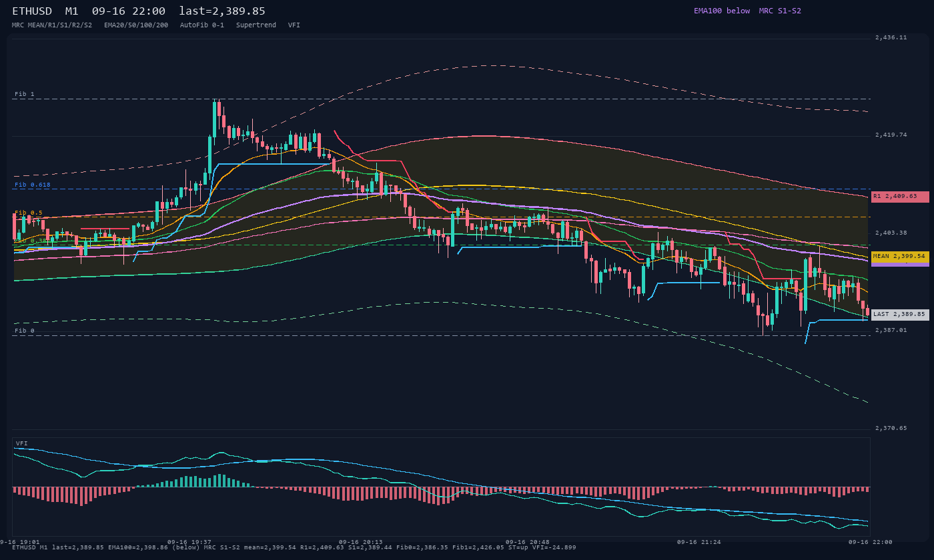Click the VFI panel title

pyautogui.click(x=22, y=443)
